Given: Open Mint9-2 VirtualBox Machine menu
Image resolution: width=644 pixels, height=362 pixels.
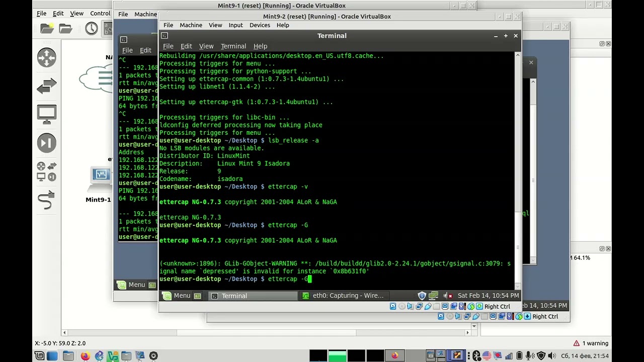Looking at the screenshot, I should 191,25.
